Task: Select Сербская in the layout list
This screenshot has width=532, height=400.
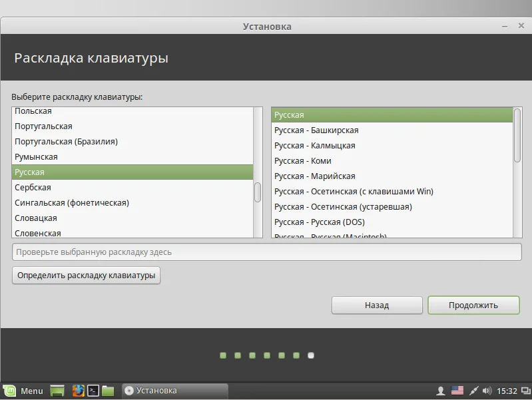Action: [133, 187]
